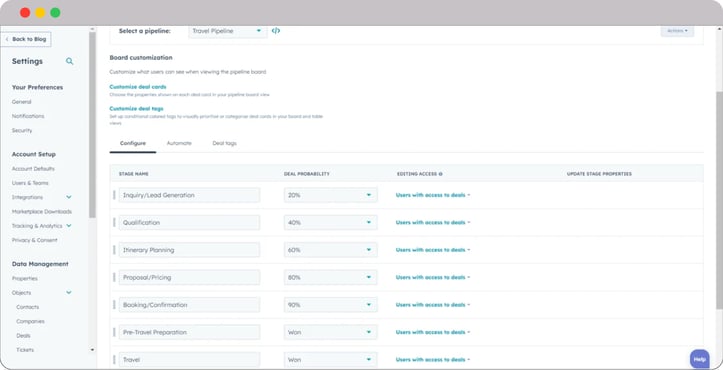
Task: Open the pipeline embed code icon
Action: coord(276,31)
